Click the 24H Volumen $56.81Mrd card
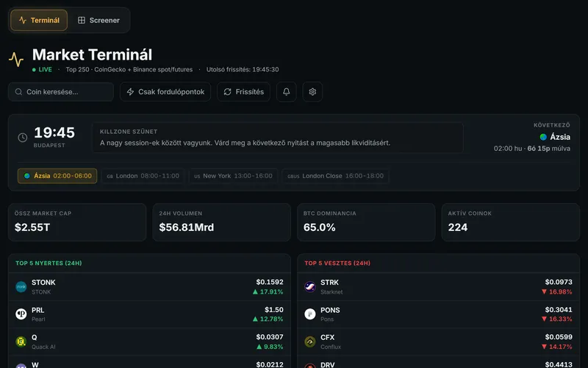The height and width of the screenshot is (368, 588). pos(222,222)
